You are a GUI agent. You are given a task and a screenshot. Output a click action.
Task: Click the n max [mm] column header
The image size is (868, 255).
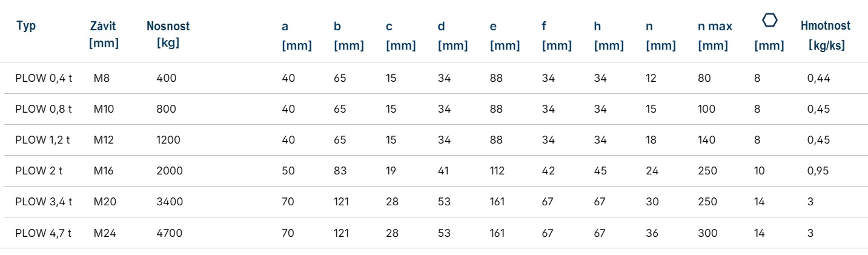coord(715,35)
